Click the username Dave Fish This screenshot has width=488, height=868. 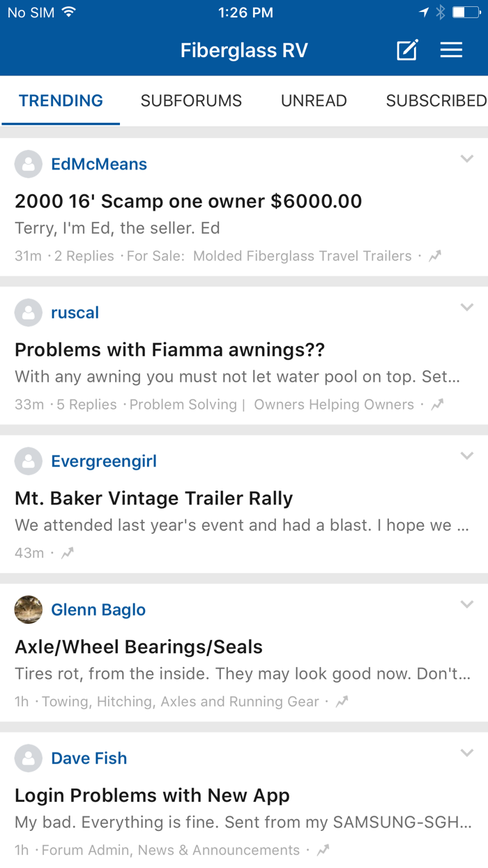point(89,758)
